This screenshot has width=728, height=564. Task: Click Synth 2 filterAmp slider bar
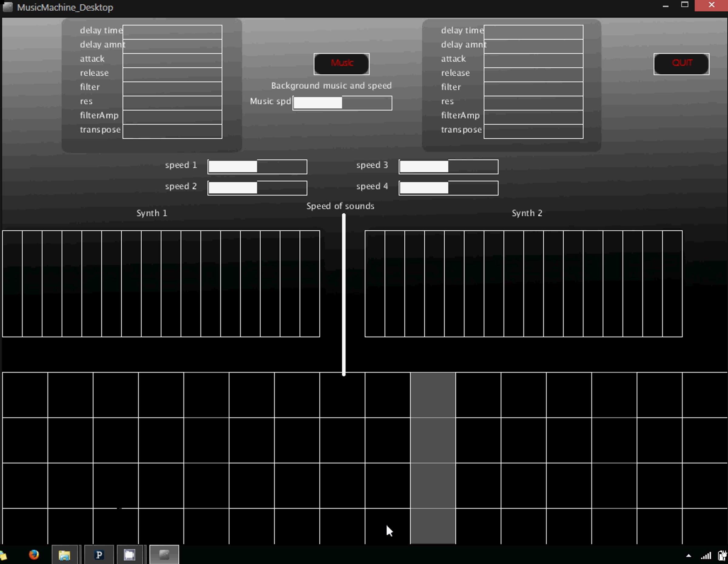point(533,117)
